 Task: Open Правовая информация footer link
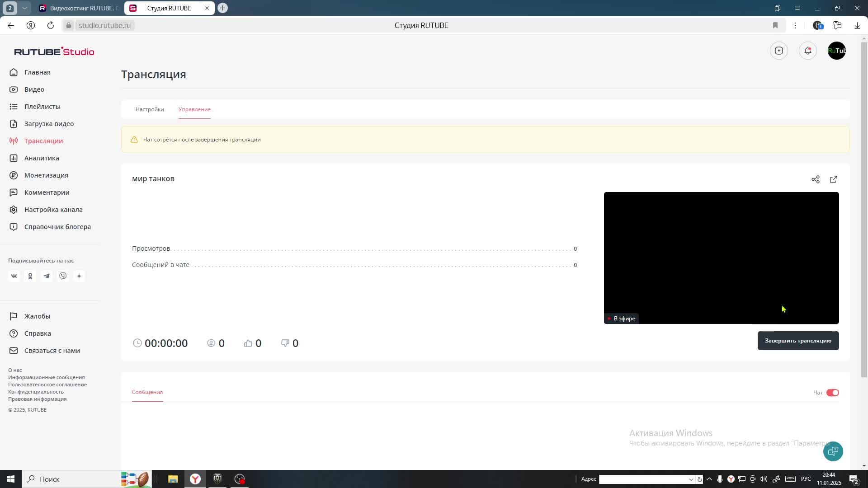pos(37,399)
